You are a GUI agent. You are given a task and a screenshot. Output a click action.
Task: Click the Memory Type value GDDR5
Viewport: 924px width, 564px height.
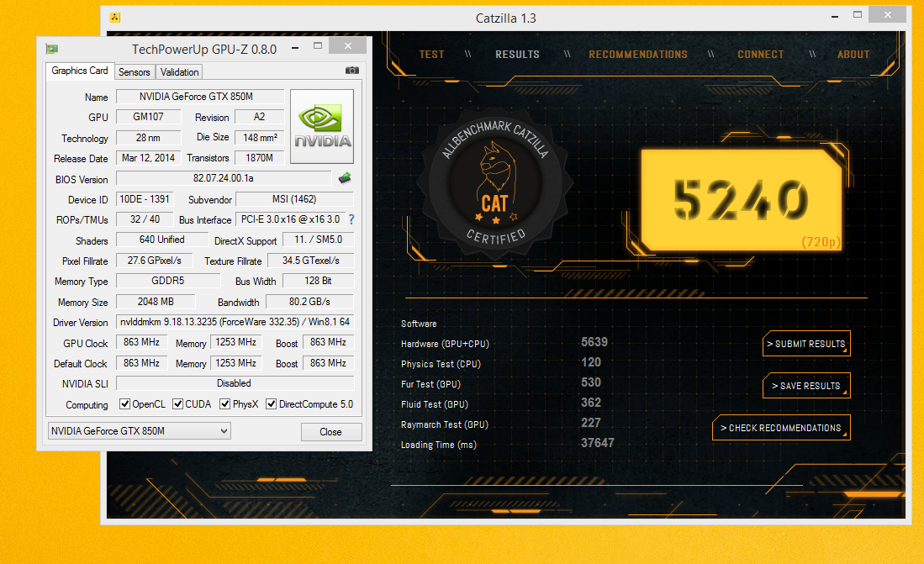pyautogui.click(x=168, y=281)
